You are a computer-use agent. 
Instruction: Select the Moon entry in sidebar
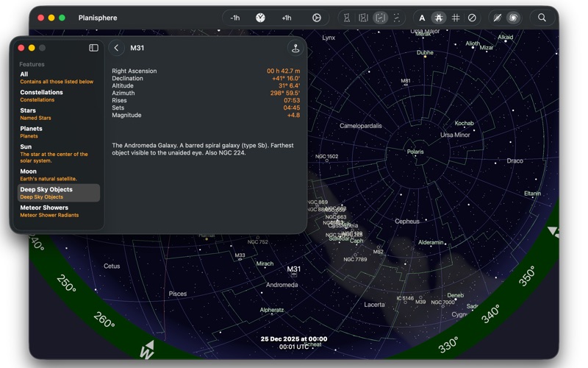pos(59,174)
